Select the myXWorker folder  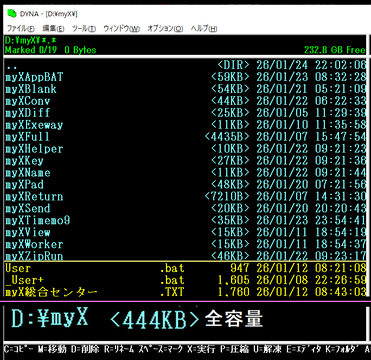click(185, 244)
